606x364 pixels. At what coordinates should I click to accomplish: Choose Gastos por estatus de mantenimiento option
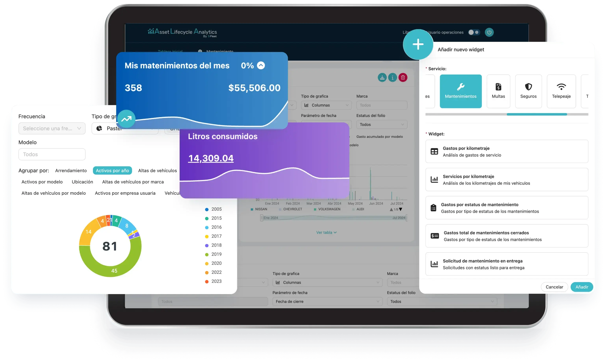507,208
